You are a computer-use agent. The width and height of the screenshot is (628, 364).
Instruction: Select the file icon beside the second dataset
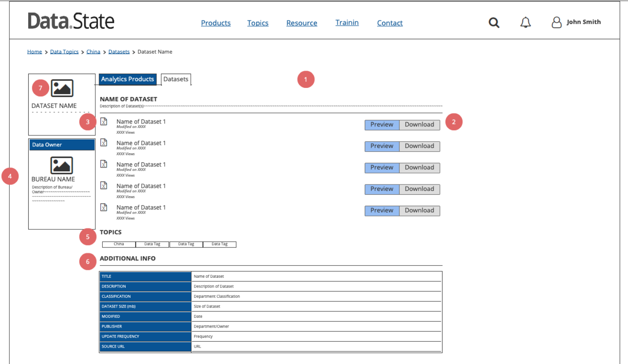104,143
